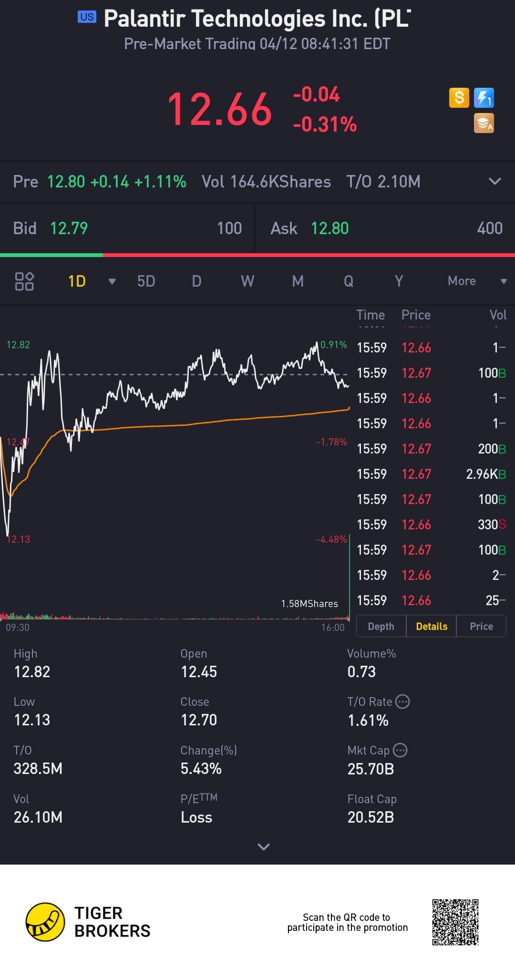Switch to the 5D chart tab
This screenshot has height=980, width=515.
(146, 281)
